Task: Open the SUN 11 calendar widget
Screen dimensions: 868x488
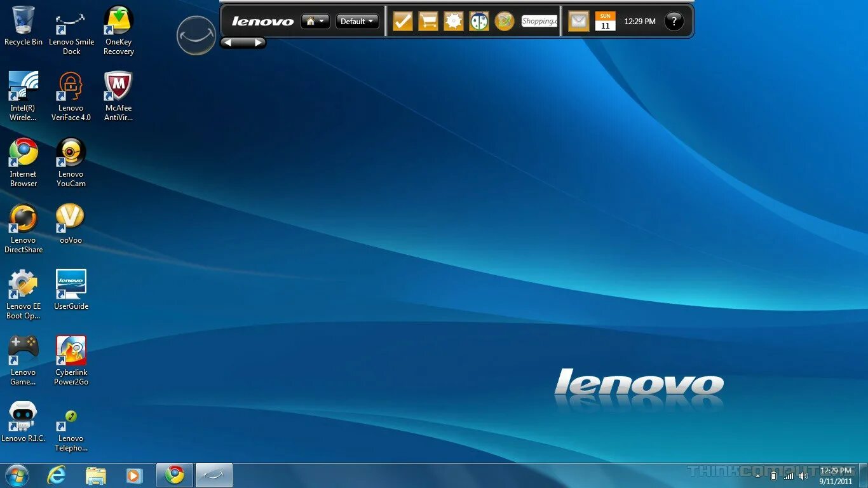Action: (606, 21)
